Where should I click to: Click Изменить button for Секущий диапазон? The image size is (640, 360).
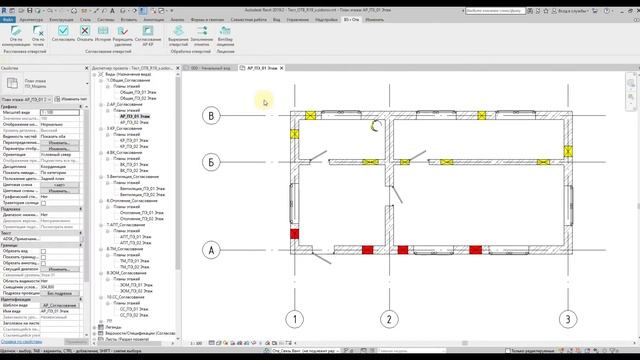coord(60,269)
